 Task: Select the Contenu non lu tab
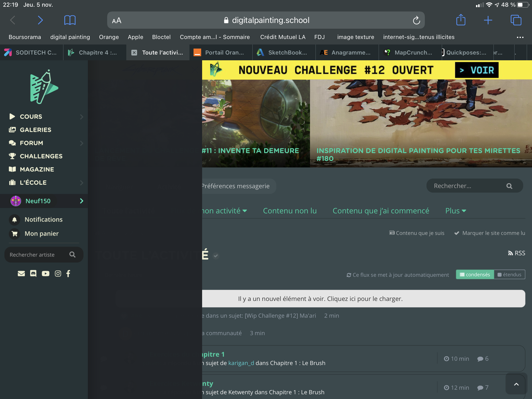coord(290,211)
